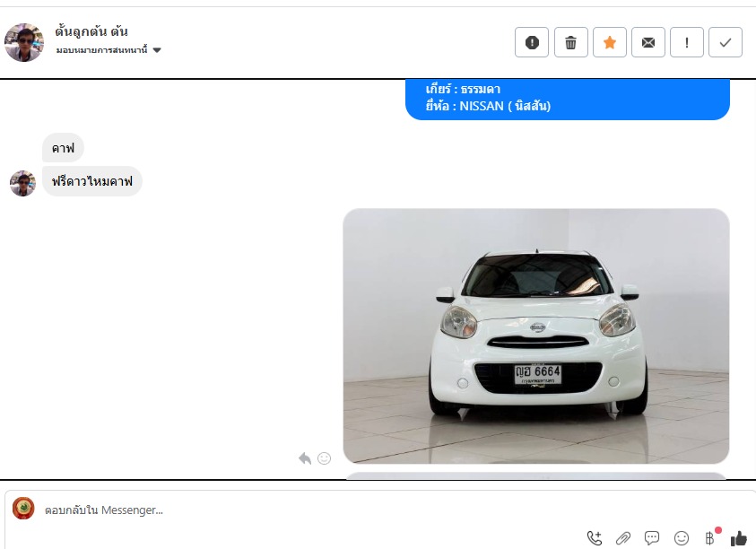
Task: Attach a file using the paperclip icon
Action: pyautogui.click(x=623, y=538)
